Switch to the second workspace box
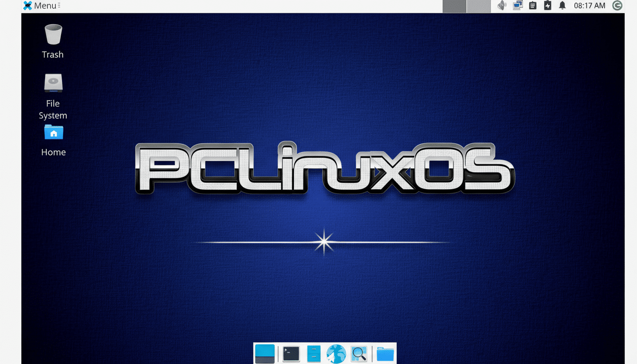Image resolution: width=637 pixels, height=364 pixels. pyautogui.click(x=478, y=6)
